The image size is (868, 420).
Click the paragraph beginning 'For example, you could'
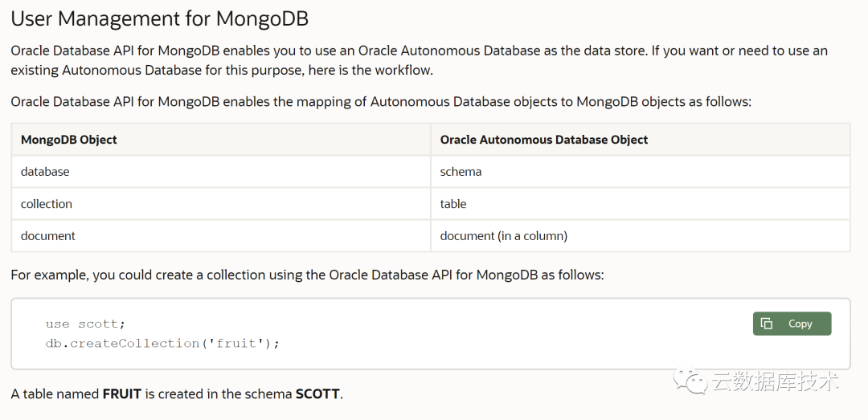coord(307,275)
